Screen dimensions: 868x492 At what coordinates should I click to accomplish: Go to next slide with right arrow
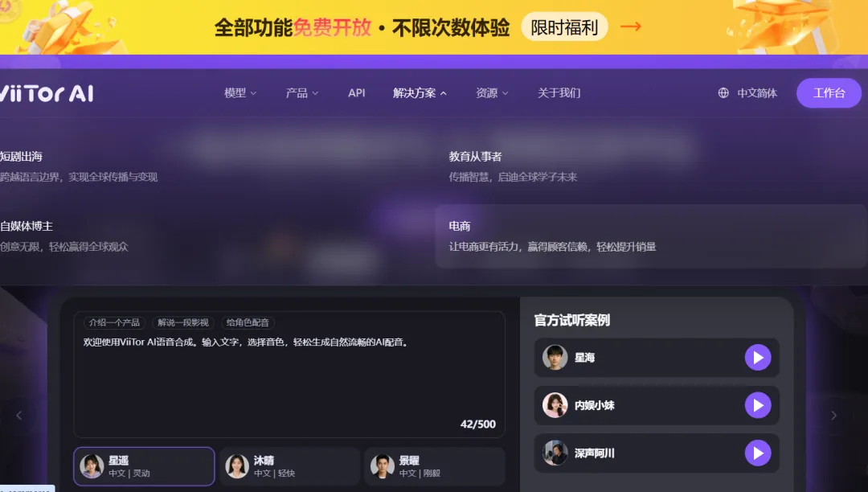pos(833,415)
